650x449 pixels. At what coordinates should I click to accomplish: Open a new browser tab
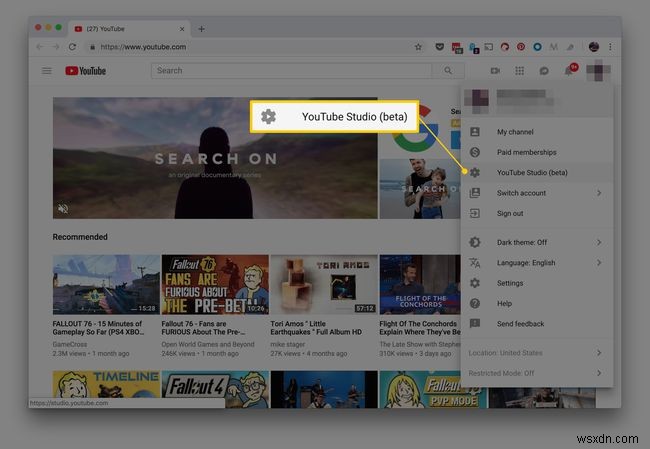pyautogui.click(x=201, y=29)
